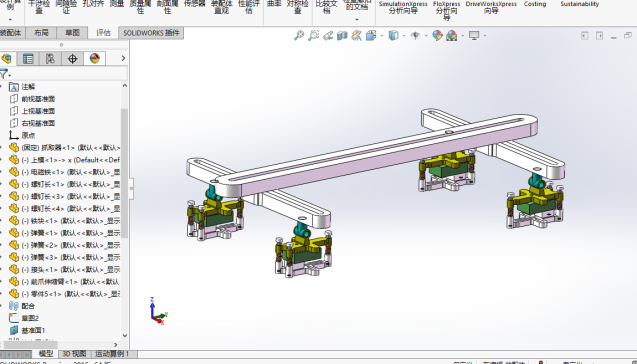Viewport: 637px width, 364px height.
Task: Activate the Section View icon
Action: click(x=342, y=36)
